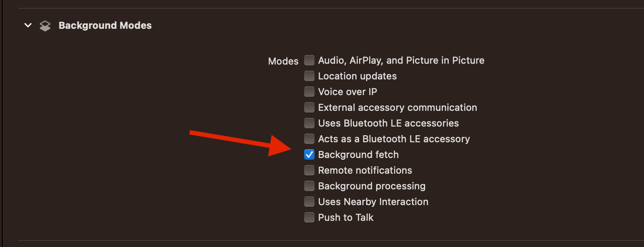Tick the Voice over IP checkbox
The height and width of the screenshot is (247, 644).
point(309,92)
